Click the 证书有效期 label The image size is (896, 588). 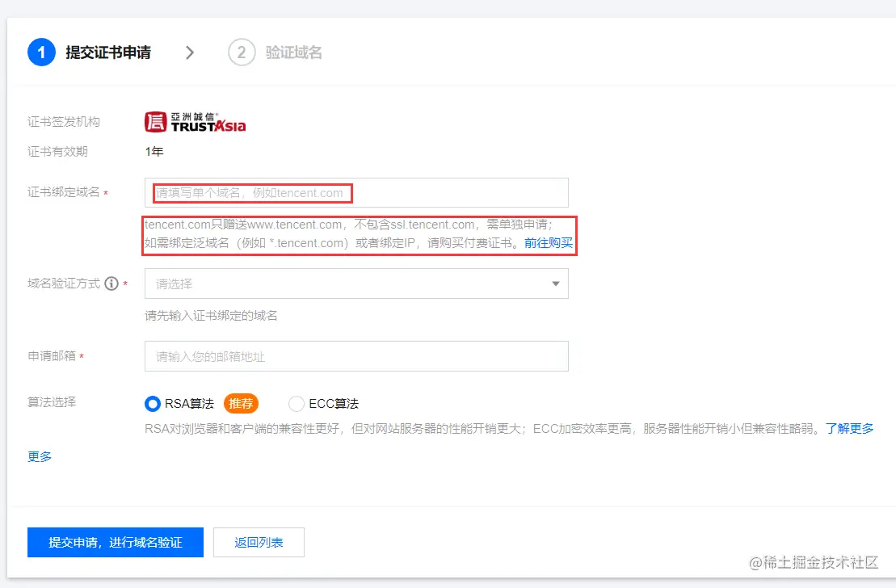coord(57,151)
